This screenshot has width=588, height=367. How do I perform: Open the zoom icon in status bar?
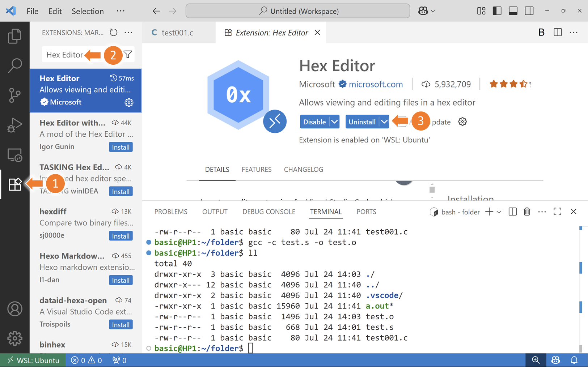536,360
